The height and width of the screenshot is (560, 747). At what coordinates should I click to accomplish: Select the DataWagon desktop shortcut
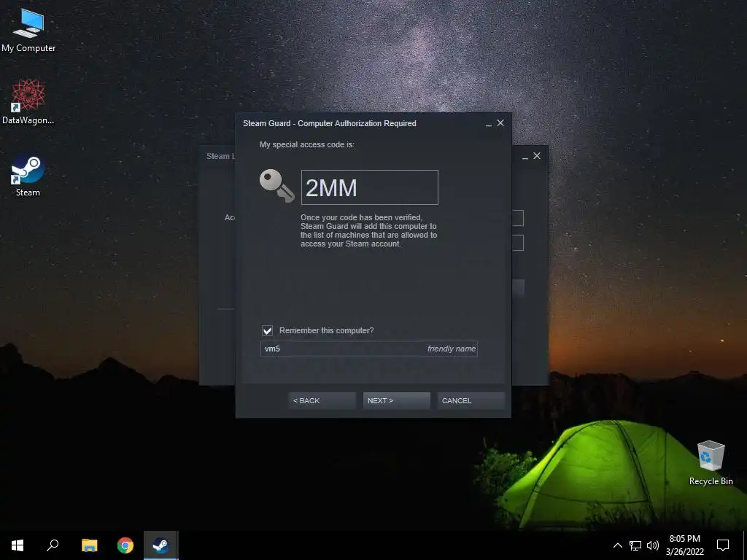pyautogui.click(x=28, y=101)
